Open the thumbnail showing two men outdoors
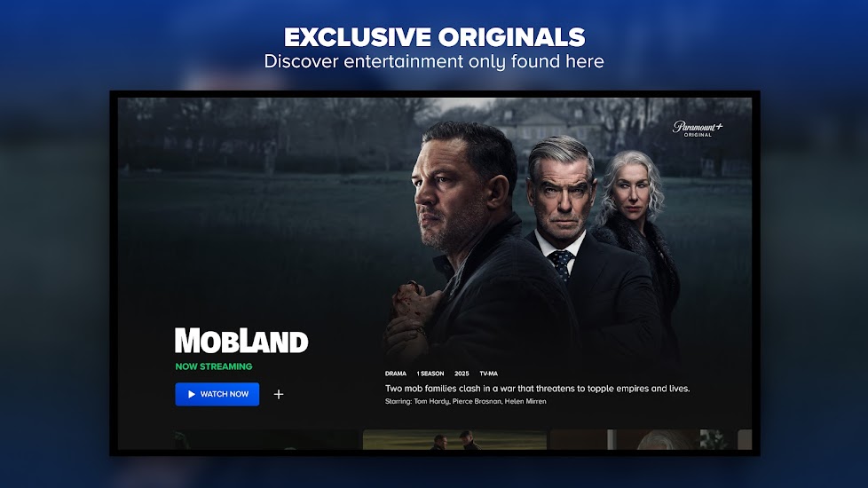This screenshot has width=868, height=488. click(454, 439)
